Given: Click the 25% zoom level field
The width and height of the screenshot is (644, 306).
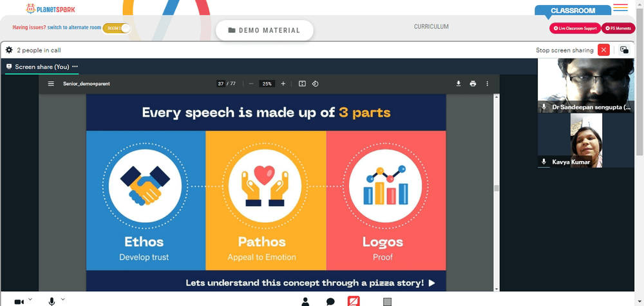Looking at the screenshot, I should 267,83.
